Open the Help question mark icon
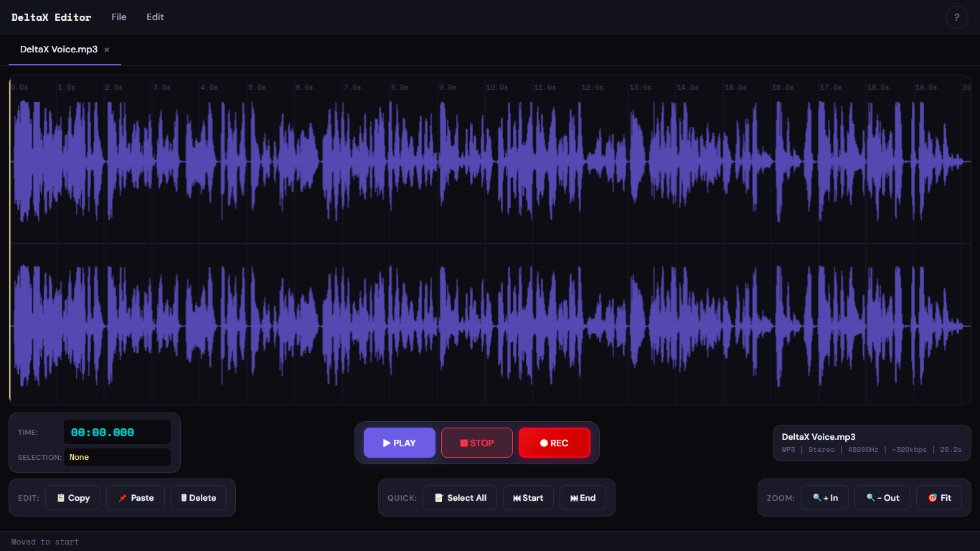The width and height of the screenshot is (980, 551). coord(957,17)
